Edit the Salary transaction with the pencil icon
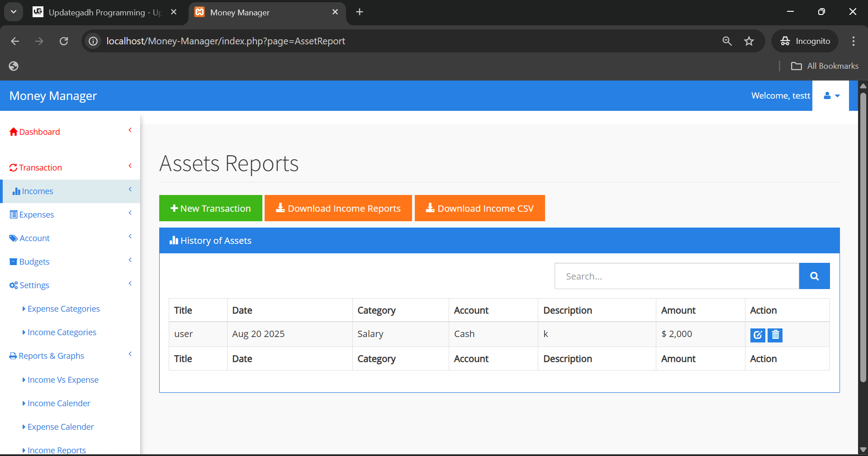868x456 pixels. (758, 335)
